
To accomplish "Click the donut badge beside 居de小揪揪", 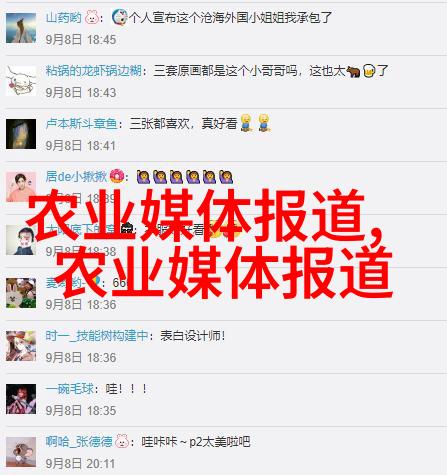I will (x=117, y=176).
